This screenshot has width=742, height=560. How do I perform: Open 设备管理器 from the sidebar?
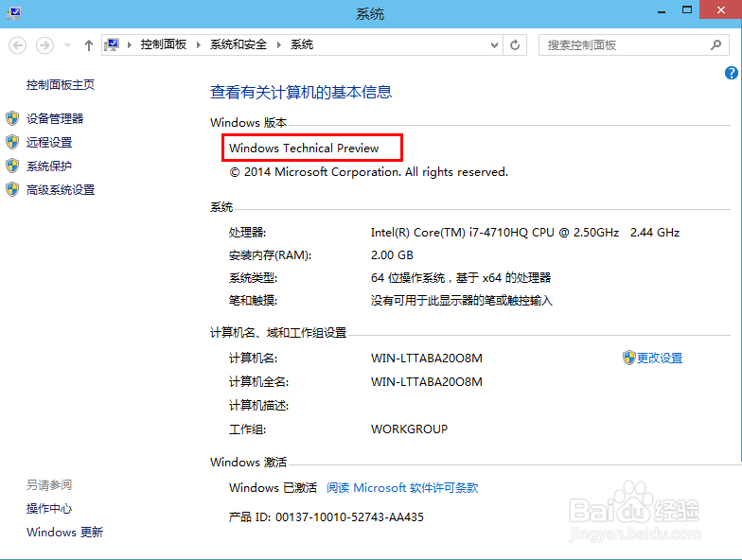click(x=55, y=119)
